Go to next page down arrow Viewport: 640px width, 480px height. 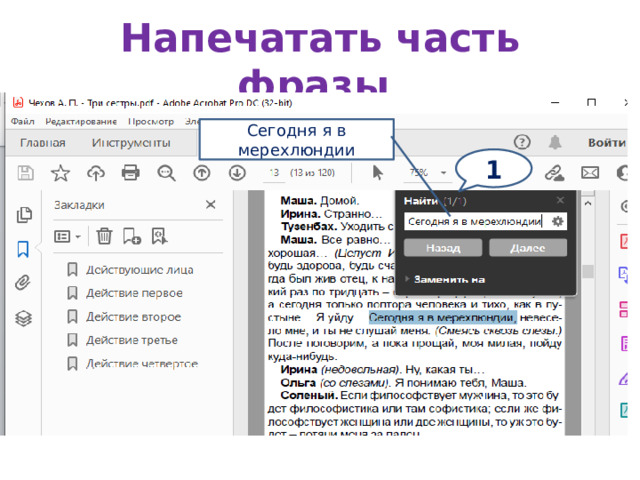tap(237, 173)
